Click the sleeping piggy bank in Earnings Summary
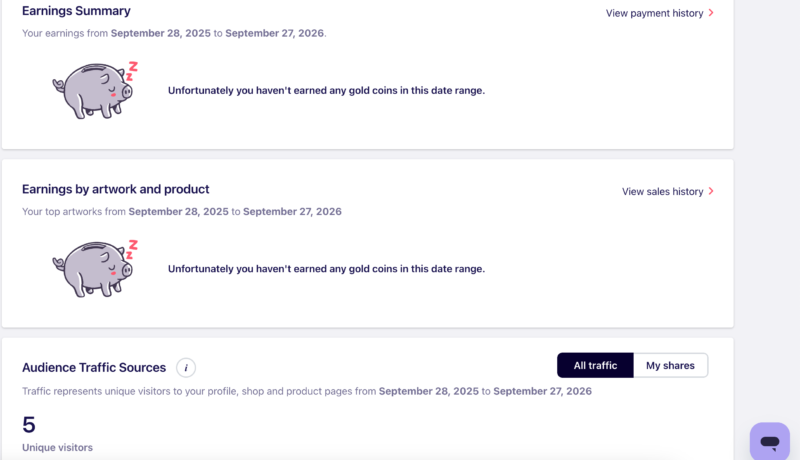This screenshot has width=800, height=460. [x=95, y=90]
